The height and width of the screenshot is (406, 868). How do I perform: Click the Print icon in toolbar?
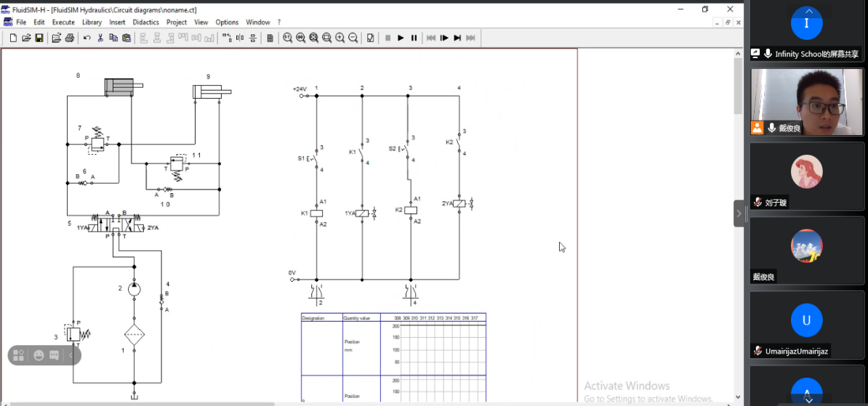pyautogui.click(x=70, y=38)
